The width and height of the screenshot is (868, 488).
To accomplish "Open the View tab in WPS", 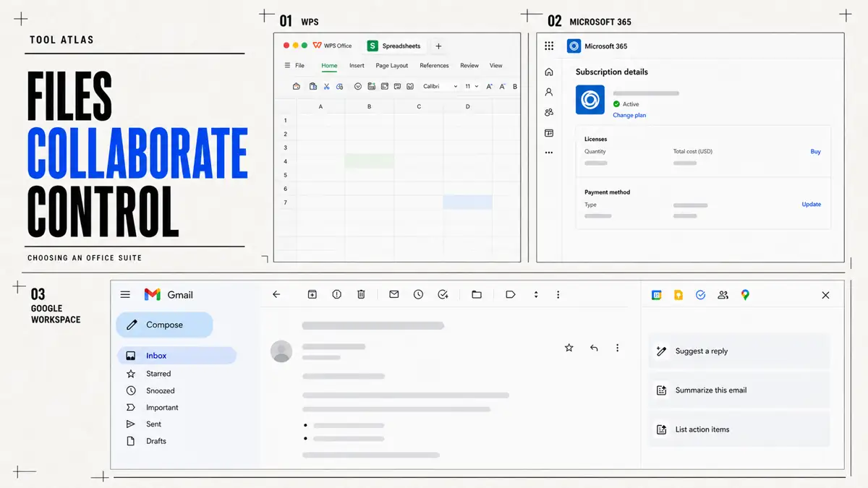I will [x=495, y=65].
